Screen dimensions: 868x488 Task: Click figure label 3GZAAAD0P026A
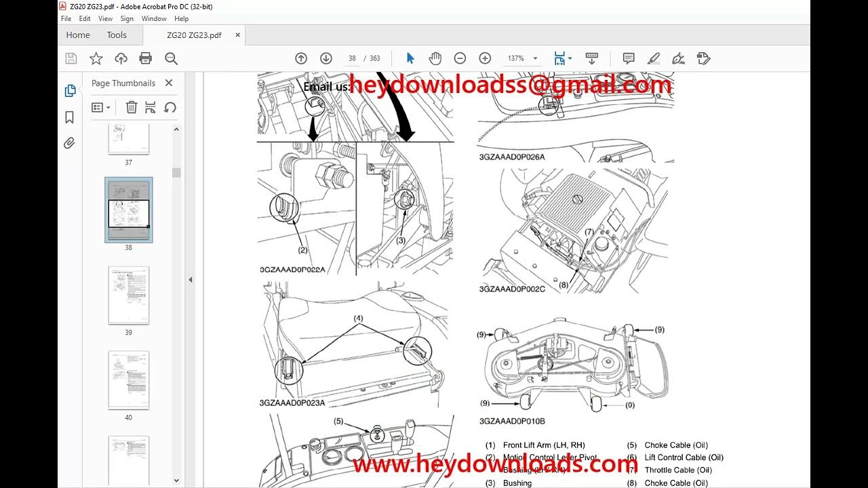click(x=512, y=157)
